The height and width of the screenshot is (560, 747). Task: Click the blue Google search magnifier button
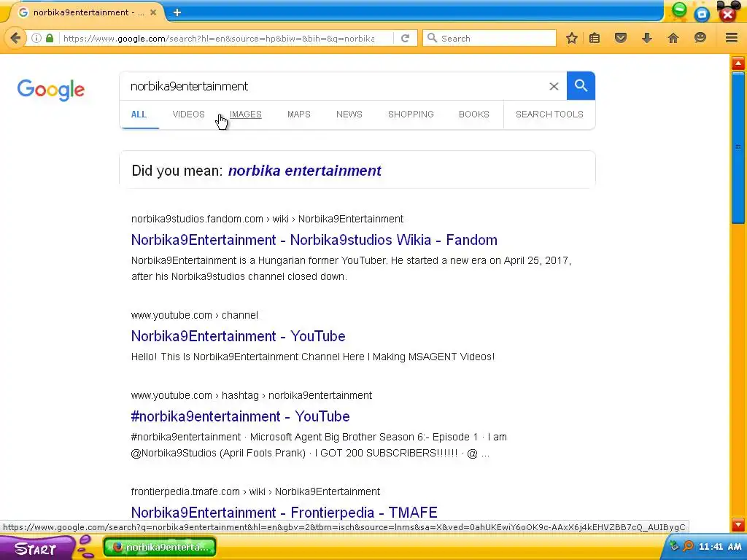coord(581,86)
